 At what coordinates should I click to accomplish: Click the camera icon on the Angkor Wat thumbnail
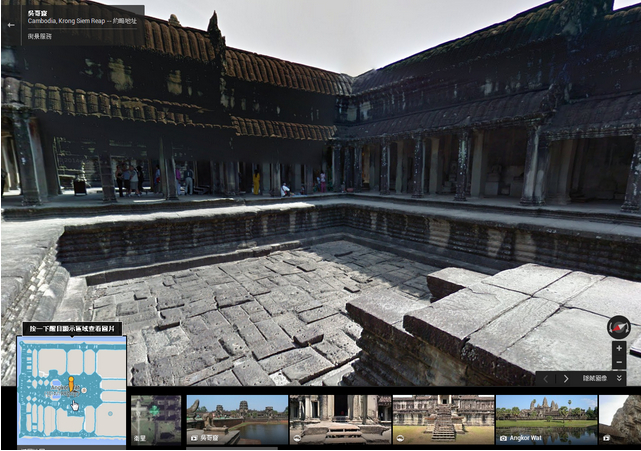coord(502,438)
